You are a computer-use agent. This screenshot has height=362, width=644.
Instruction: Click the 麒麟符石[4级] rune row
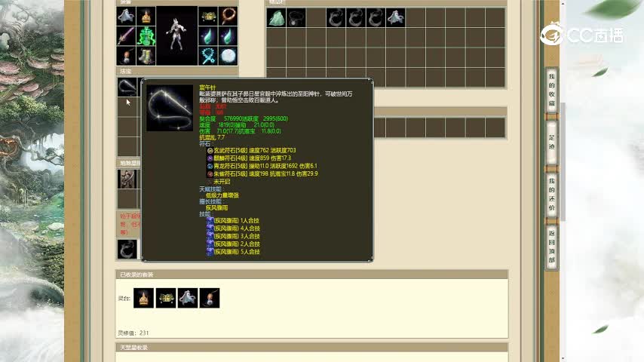249,158
